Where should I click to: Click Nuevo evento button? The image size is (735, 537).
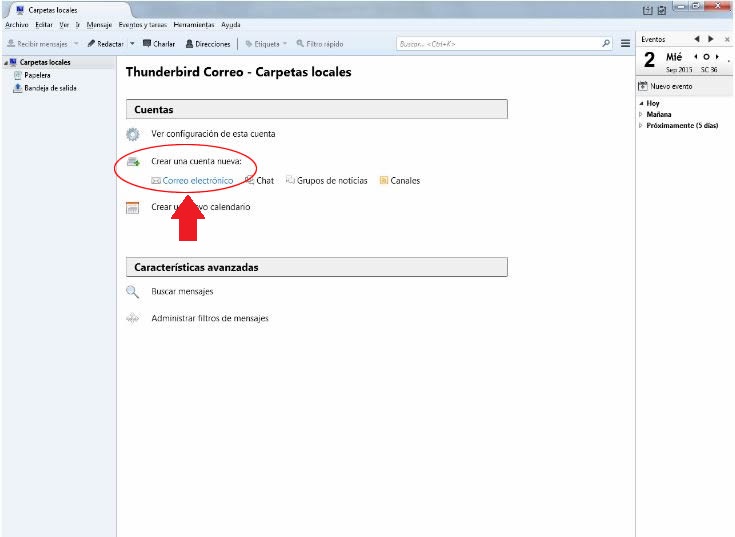(x=666, y=86)
